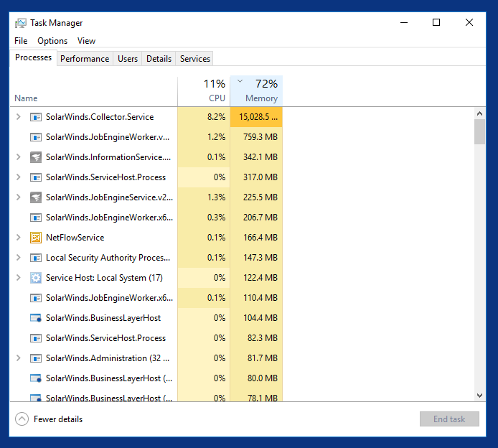Select the 80.0 MB memory value

[263, 378]
